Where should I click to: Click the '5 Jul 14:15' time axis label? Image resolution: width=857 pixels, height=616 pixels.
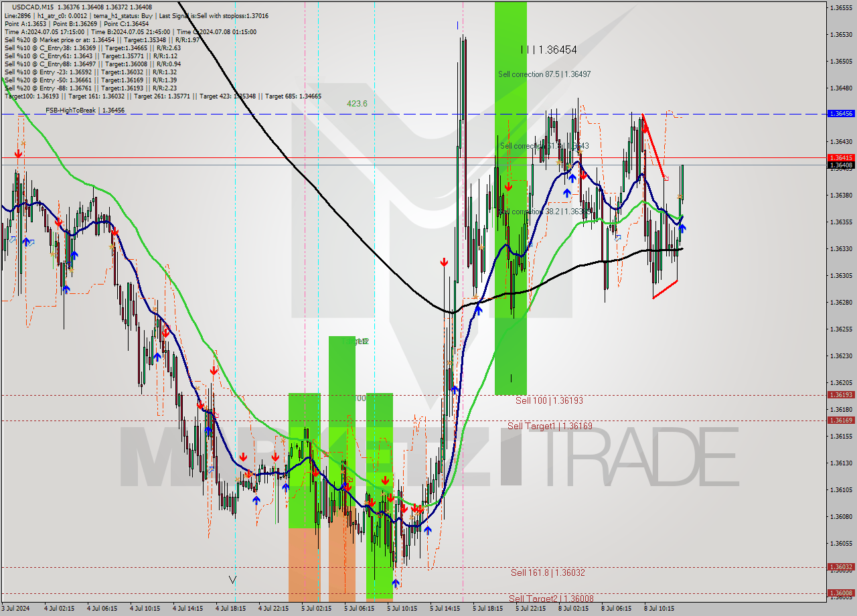tap(446, 609)
